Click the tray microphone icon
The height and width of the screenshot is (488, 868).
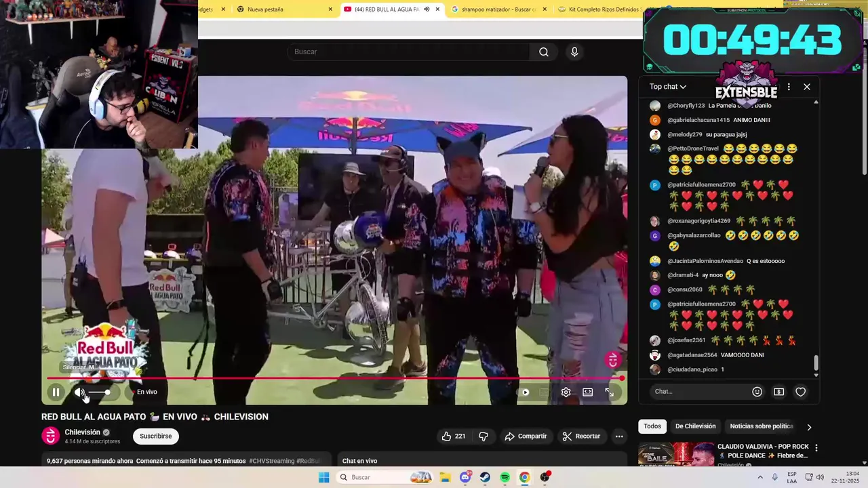[774, 477]
